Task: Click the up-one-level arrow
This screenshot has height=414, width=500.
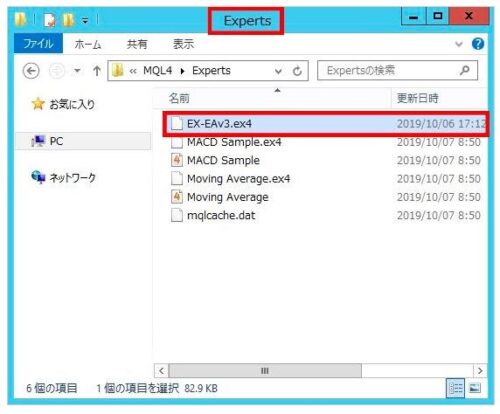Action: (x=97, y=71)
